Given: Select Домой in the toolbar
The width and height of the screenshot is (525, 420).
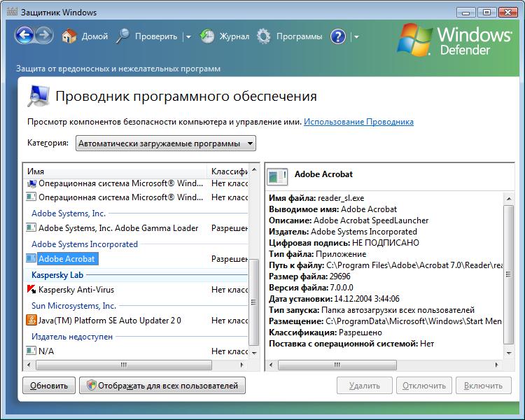Looking at the screenshot, I should pos(94,36).
